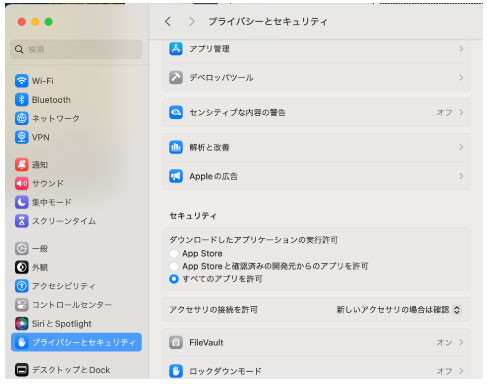487x384 pixels.
Task: Select the 外観 appearance icon
Action: click(x=22, y=267)
